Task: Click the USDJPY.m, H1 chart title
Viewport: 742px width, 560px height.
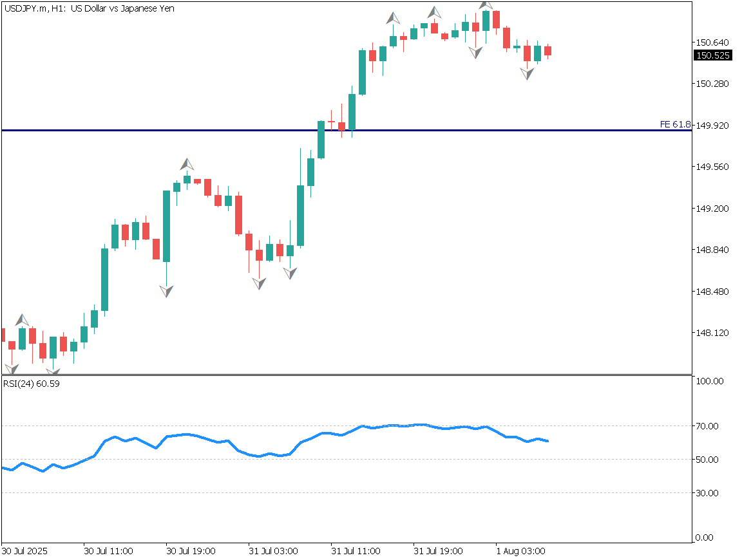Action: (89, 8)
